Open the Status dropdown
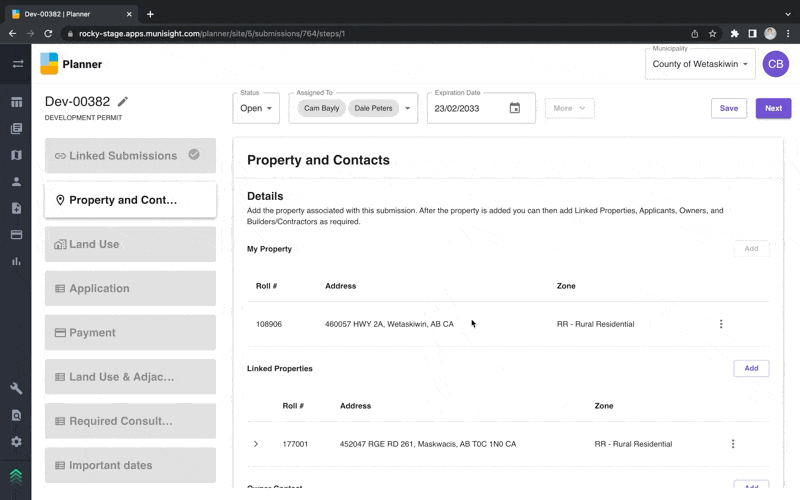Viewport: 800px width, 500px height. click(256, 108)
